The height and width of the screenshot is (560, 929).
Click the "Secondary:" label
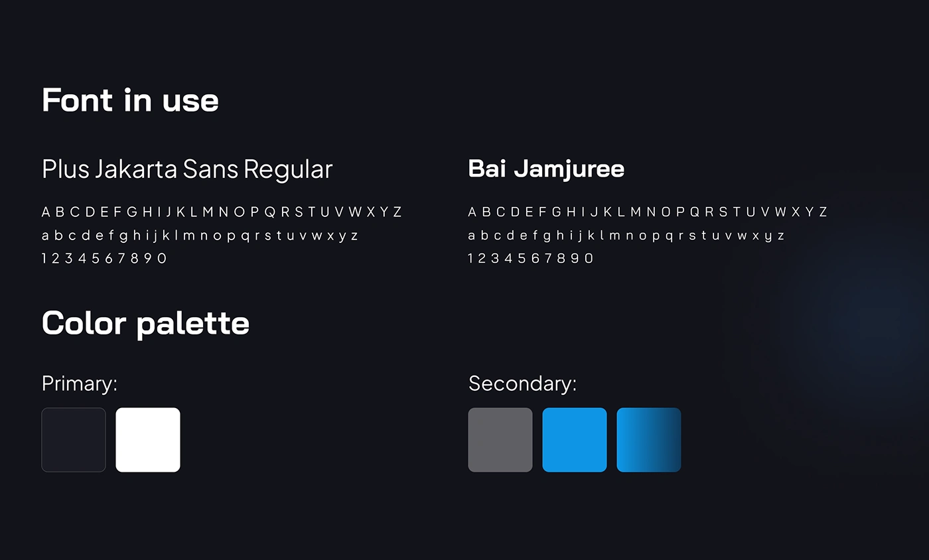522,384
